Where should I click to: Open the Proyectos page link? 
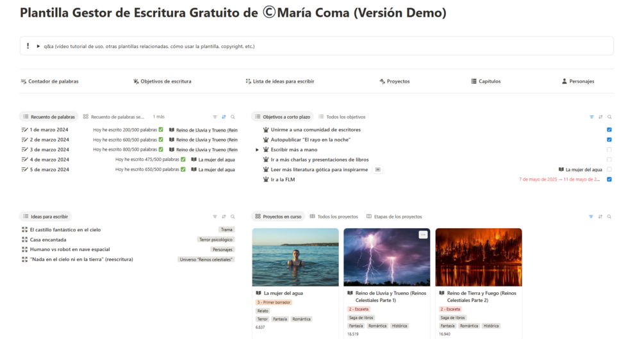pyautogui.click(x=395, y=81)
